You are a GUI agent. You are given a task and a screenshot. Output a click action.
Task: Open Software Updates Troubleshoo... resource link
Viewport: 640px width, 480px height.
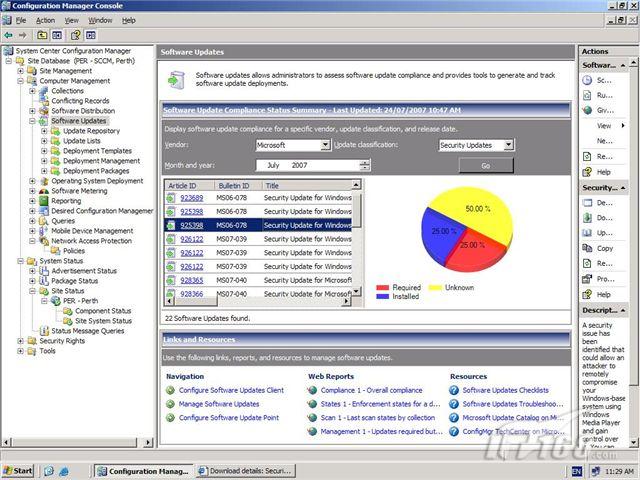(513, 404)
